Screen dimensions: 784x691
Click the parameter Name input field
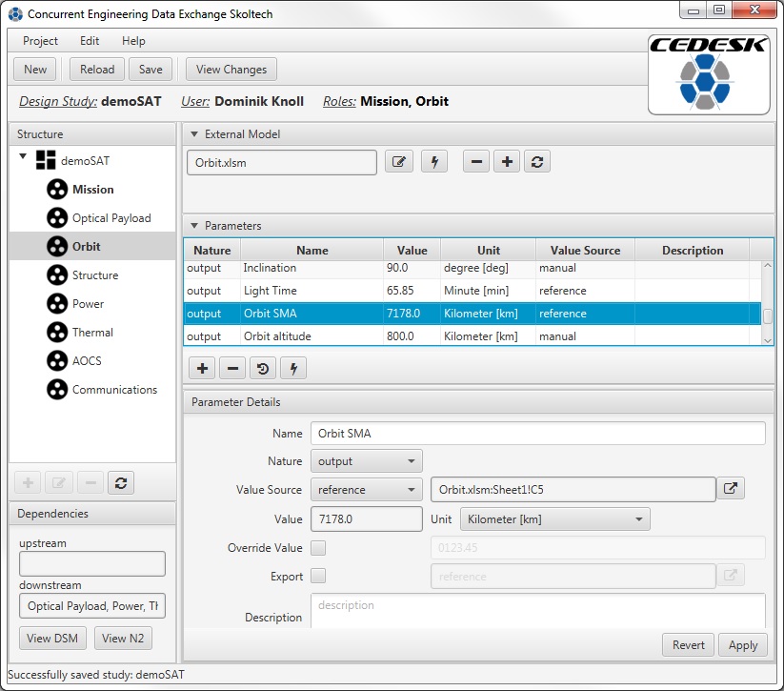(x=538, y=433)
